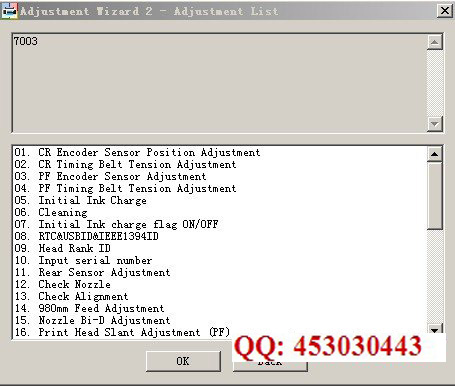Viewport: 455px width, 386px height.
Task: Close the Adjustment Wizard 2 window
Action: pos(445,11)
